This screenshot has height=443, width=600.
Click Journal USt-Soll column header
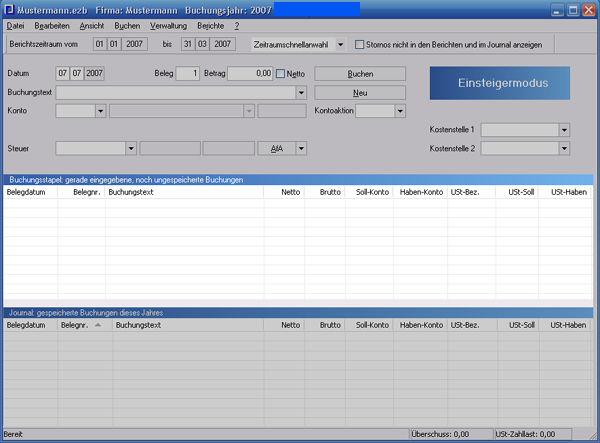(518, 325)
